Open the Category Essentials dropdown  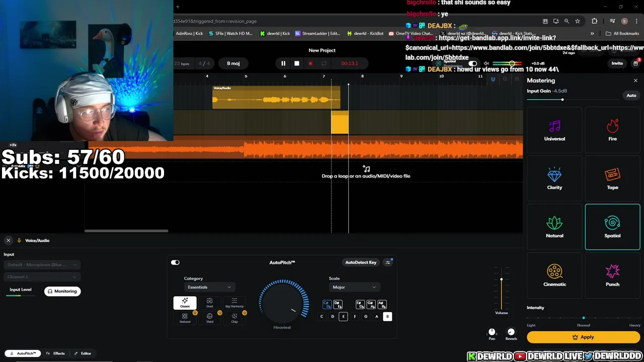click(209, 287)
